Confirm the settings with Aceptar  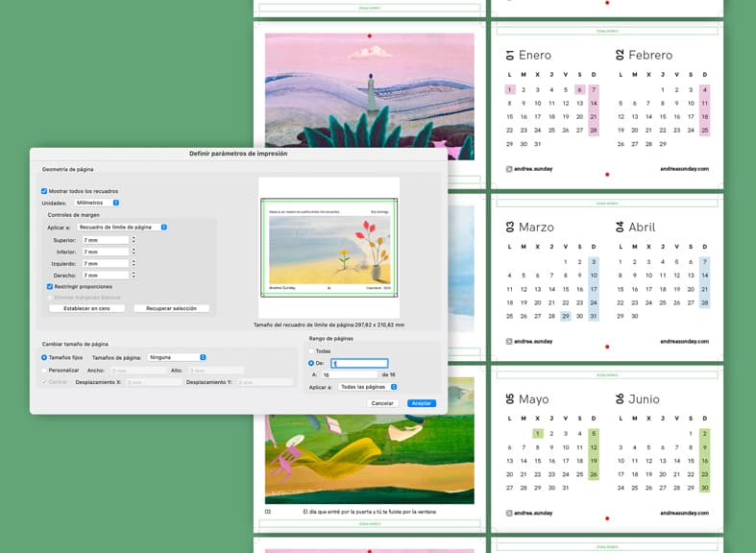click(x=421, y=403)
